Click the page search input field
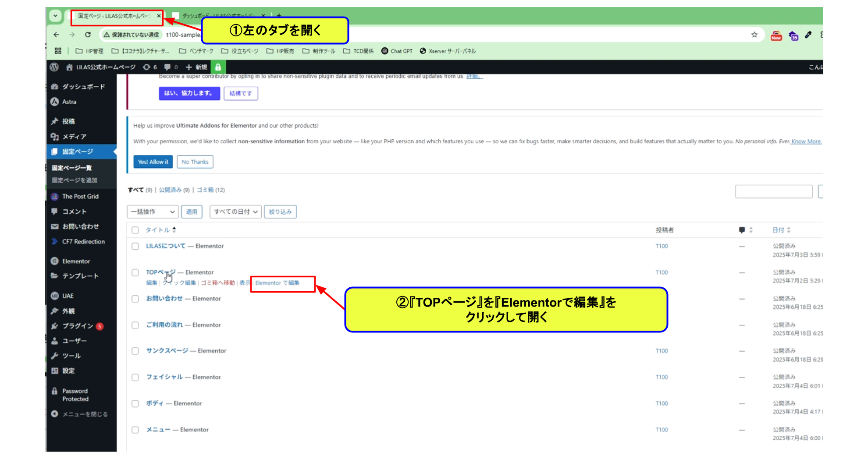Image resolution: width=868 pixels, height=473 pixels. 774,191
